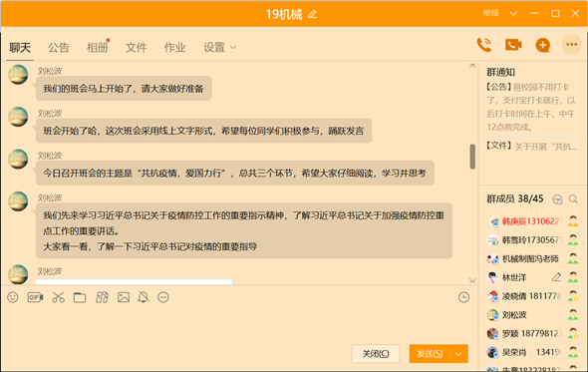This screenshot has width=588, height=372.
Task: Click sender avatar of first message
Action: (18, 75)
